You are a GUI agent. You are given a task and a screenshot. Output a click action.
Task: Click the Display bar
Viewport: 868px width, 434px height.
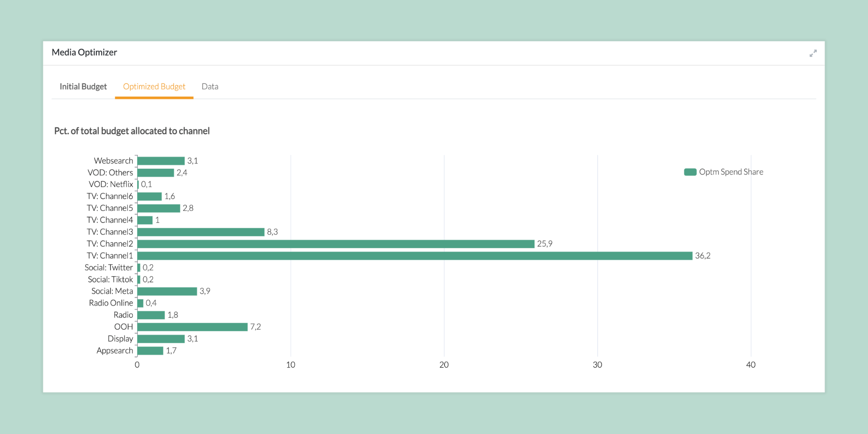pyautogui.click(x=161, y=339)
